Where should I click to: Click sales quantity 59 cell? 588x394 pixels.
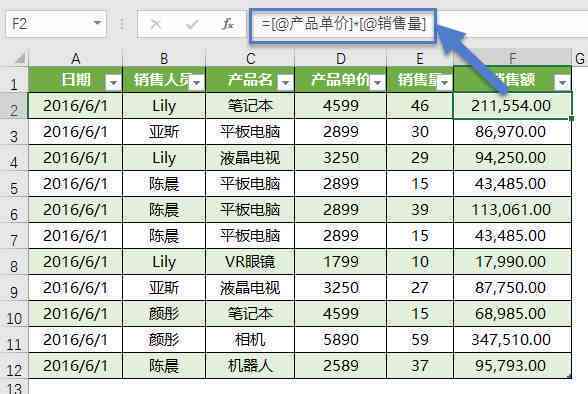(x=420, y=340)
